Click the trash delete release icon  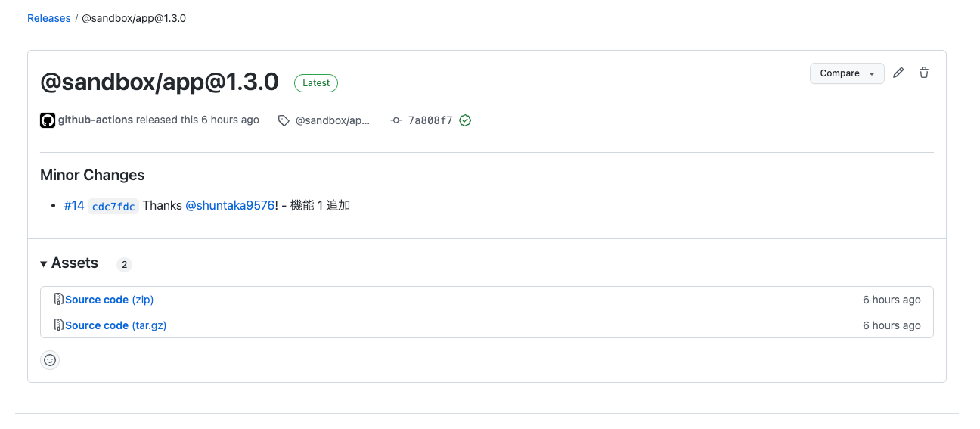(924, 73)
